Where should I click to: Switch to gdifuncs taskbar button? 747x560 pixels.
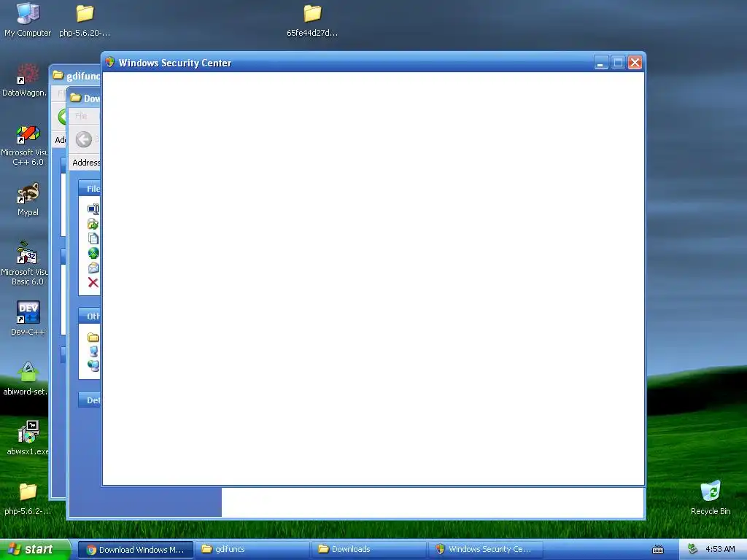pyautogui.click(x=252, y=550)
